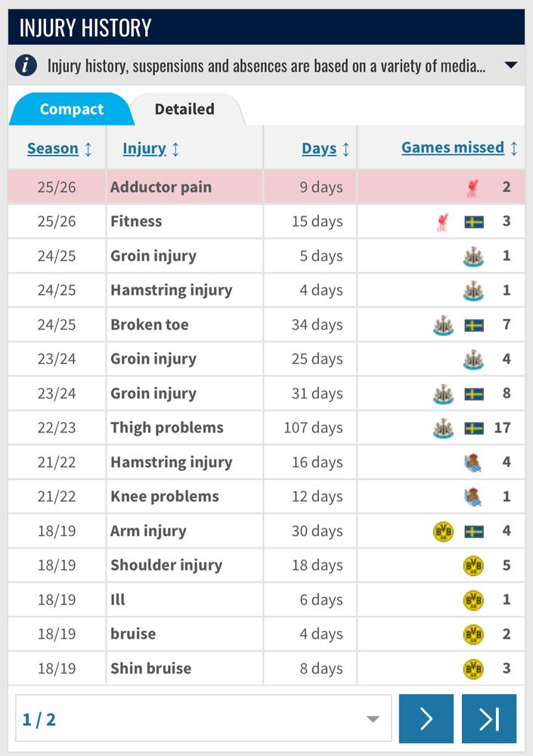Sort table by Injury column
This screenshot has width=533, height=756.
pyautogui.click(x=144, y=148)
